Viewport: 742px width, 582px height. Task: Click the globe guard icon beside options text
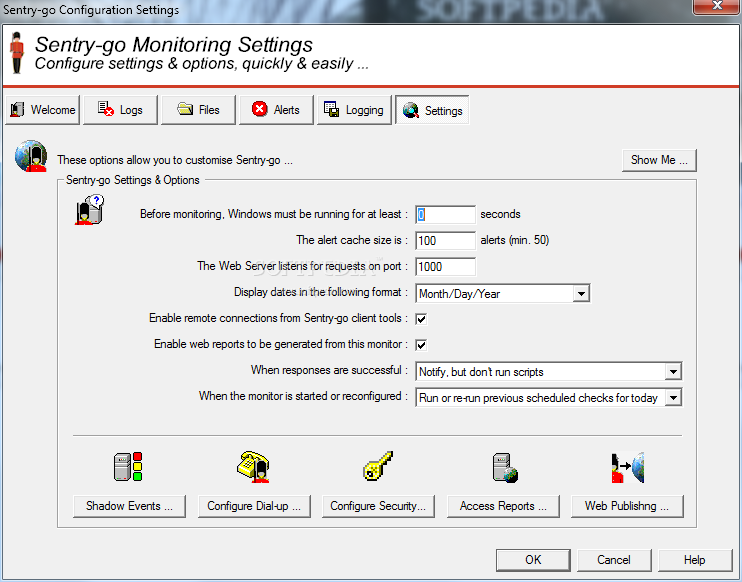pos(31,156)
